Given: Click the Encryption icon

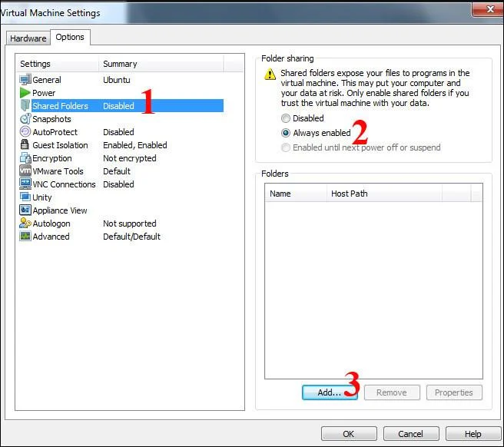Looking at the screenshot, I should point(25,157).
